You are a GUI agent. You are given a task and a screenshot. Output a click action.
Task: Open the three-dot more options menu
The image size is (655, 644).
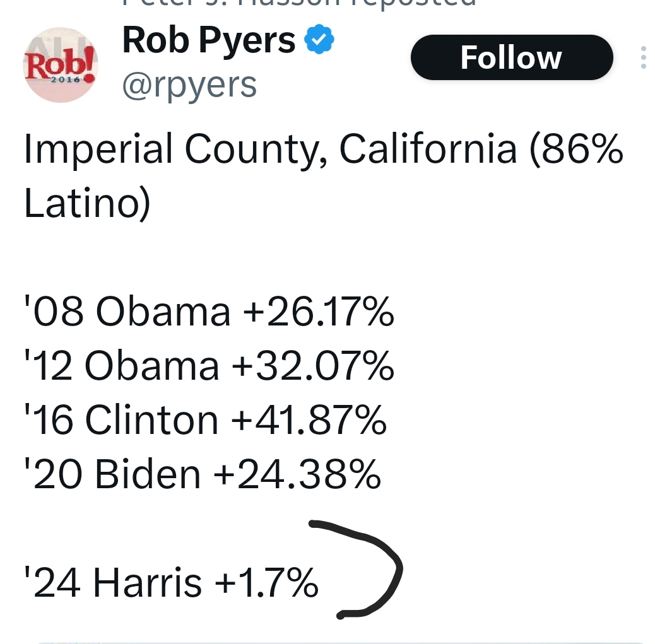[x=643, y=57]
